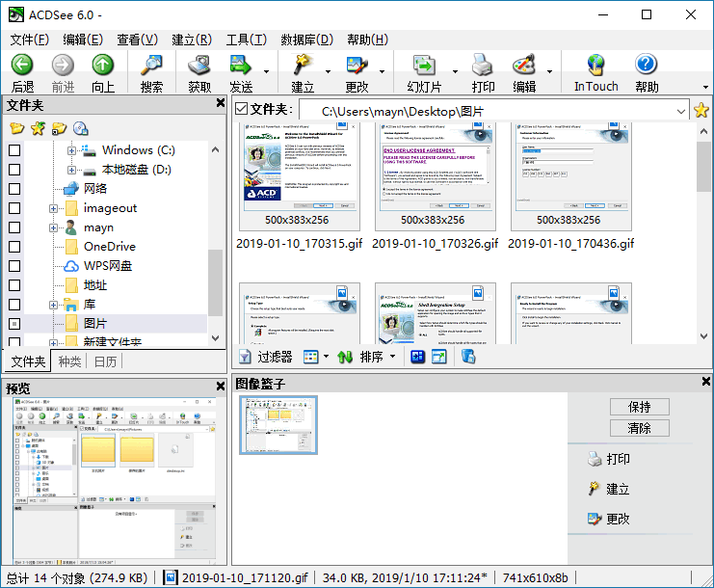Toggle the 文件夹 checkbox beside path bar
This screenshot has width=714, height=588.
click(241, 110)
